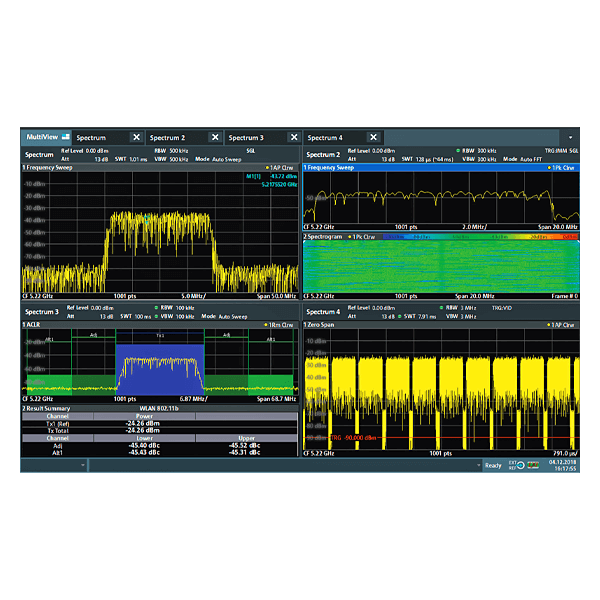Open the tab overflow dropdown arrow

coord(570,137)
